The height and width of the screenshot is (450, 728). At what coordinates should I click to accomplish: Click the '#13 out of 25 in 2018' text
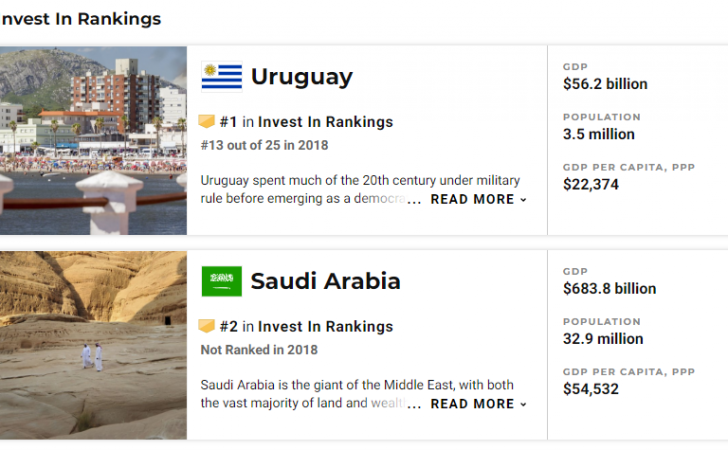(x=264, y=145)
